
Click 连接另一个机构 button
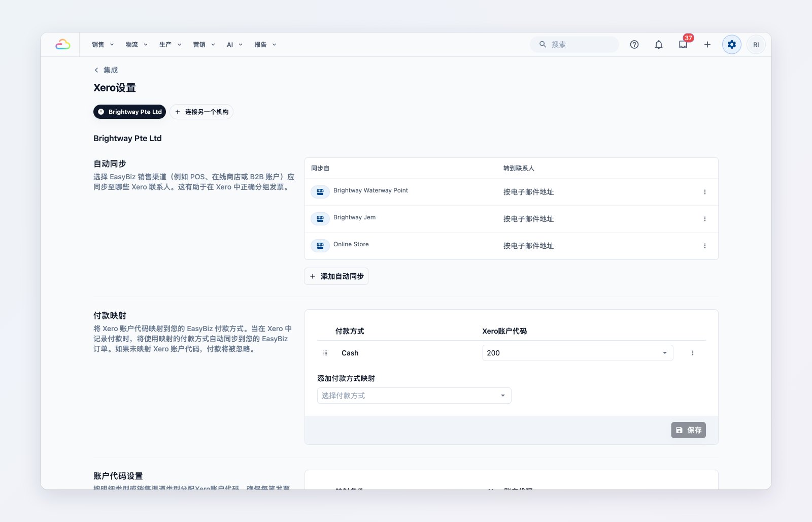(201, 112)
